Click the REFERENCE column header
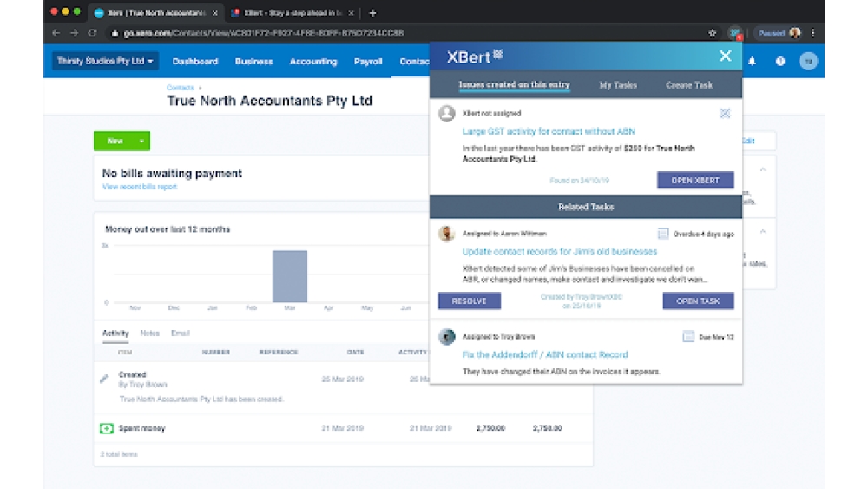Viewport: 868px width, 489px height. pyautogui.click(x=279, y=353)
